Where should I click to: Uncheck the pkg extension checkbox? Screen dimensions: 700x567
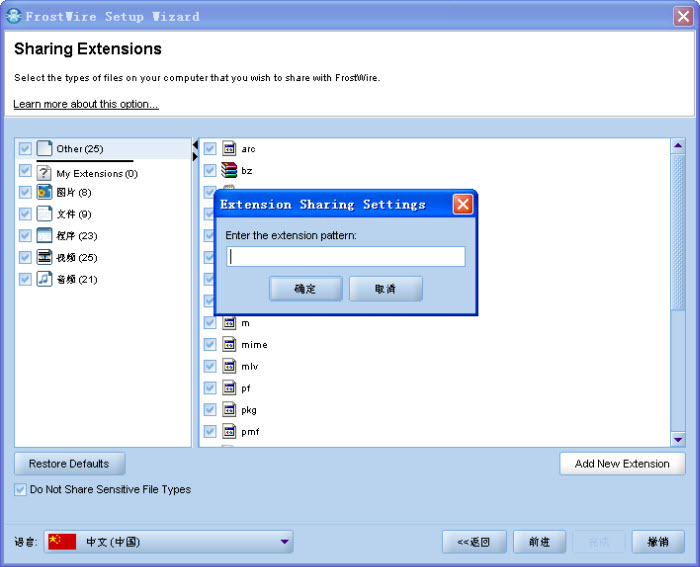(x=210, y=409)
